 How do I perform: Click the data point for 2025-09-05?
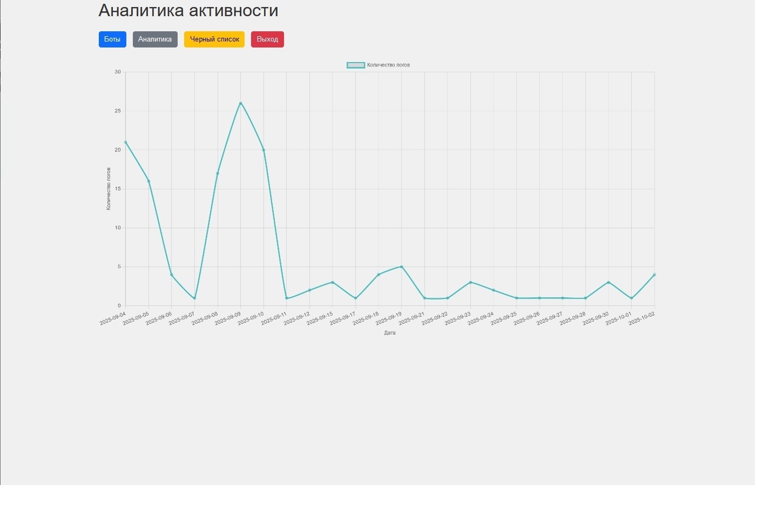tap(149, 181)
